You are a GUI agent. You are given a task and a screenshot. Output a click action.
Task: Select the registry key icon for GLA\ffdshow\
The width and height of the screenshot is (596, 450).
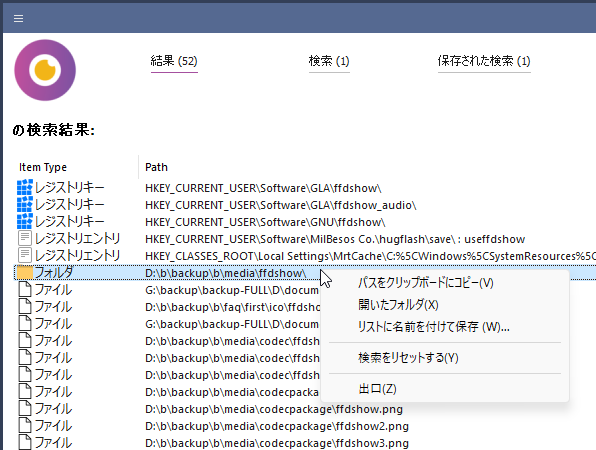point(25,188)
